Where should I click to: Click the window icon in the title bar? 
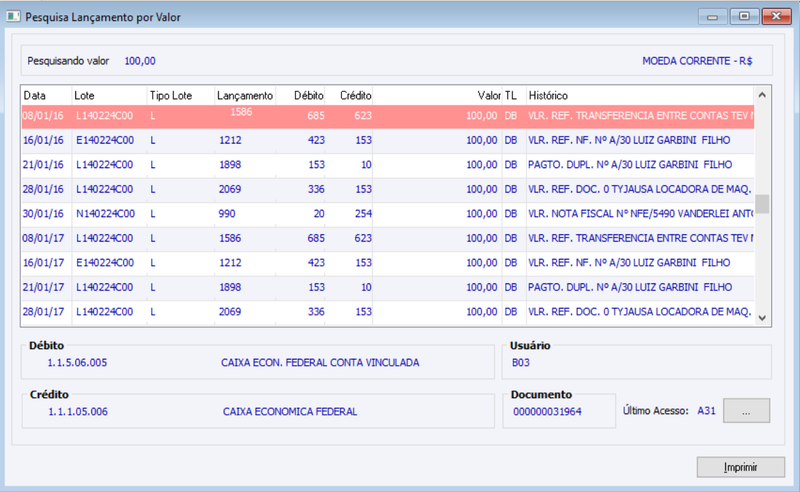[13, 17]
